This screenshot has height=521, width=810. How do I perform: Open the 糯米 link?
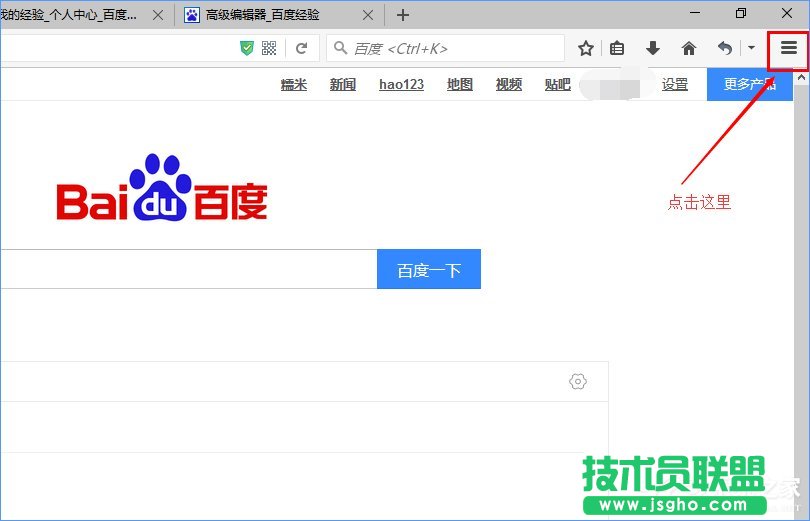[293, 84]
